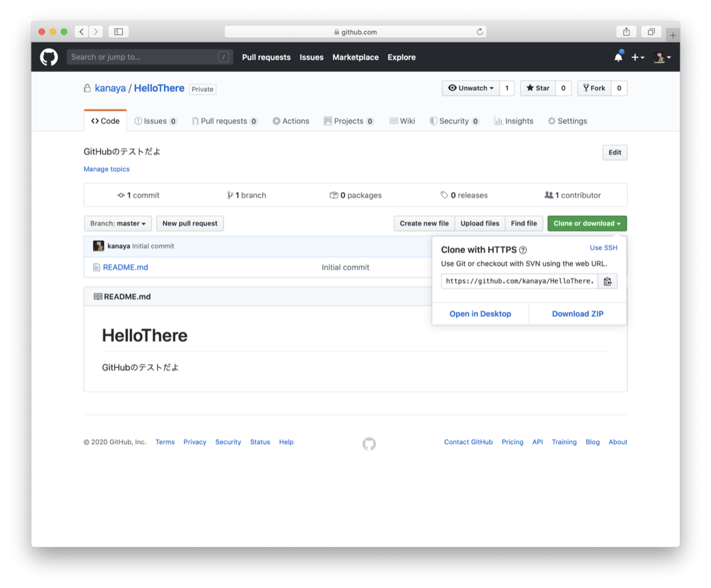View the 0 releases link

pyautogui.click(x=464, y=195)
